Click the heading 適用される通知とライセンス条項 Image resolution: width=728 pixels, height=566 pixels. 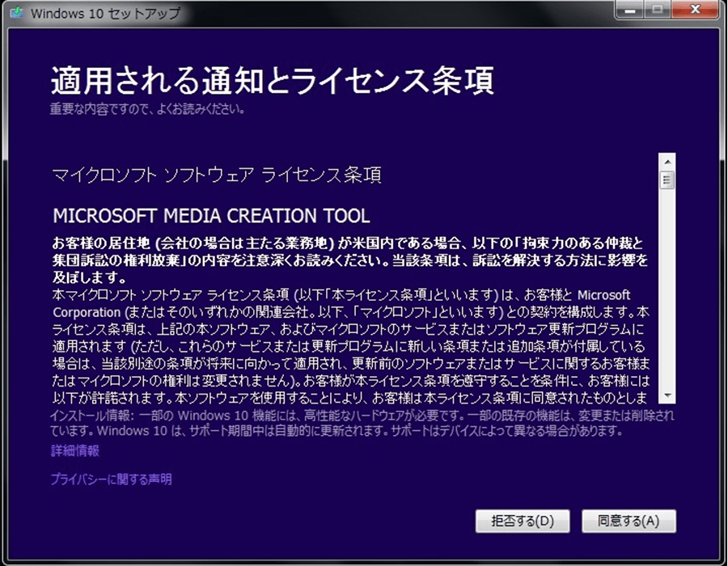click(x=272, y=81)
